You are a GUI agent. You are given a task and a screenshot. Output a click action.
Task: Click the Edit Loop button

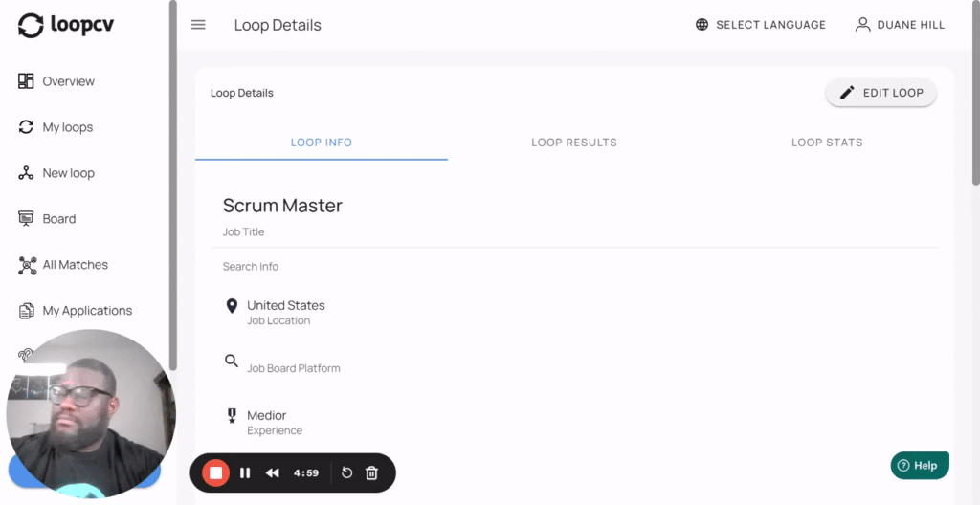coord(880,93)
